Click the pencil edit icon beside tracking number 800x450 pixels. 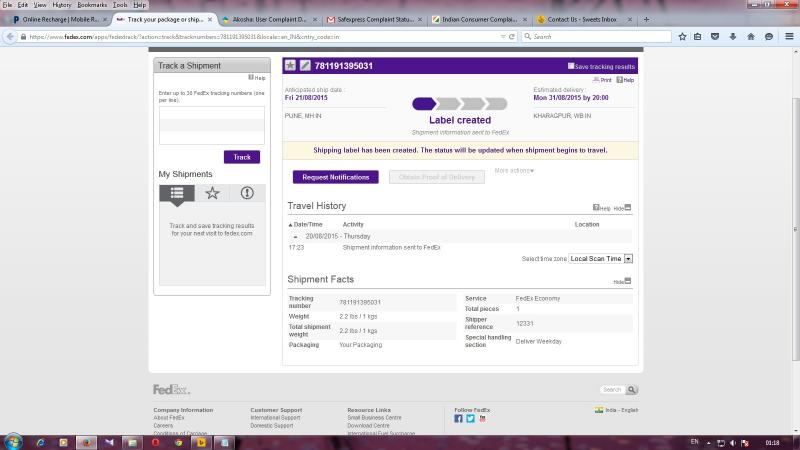[x=305, y=65]
